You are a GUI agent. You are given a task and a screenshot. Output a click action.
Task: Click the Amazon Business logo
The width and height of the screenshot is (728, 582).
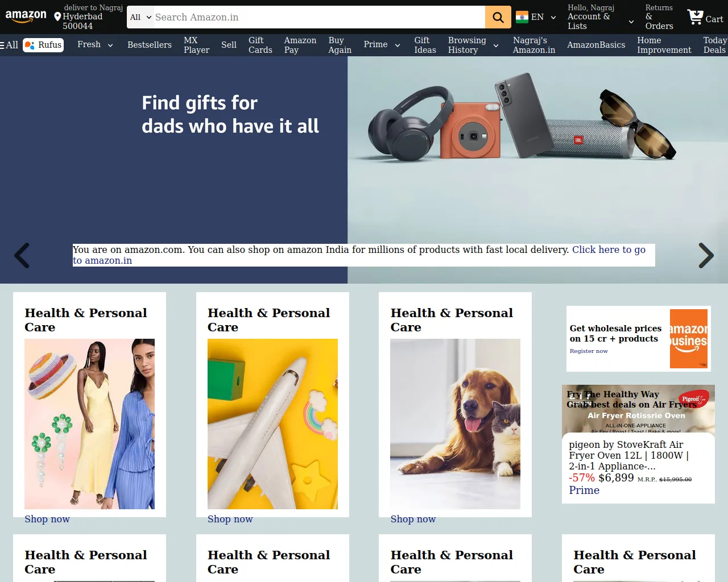pyautogui.click(x=689, y=339)
